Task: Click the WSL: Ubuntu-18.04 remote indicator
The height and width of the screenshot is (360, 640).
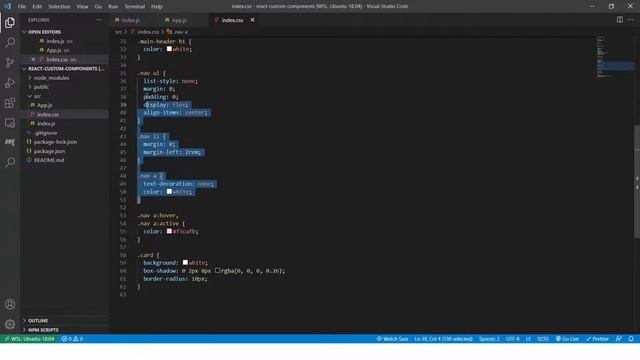Action: (30, 339)
